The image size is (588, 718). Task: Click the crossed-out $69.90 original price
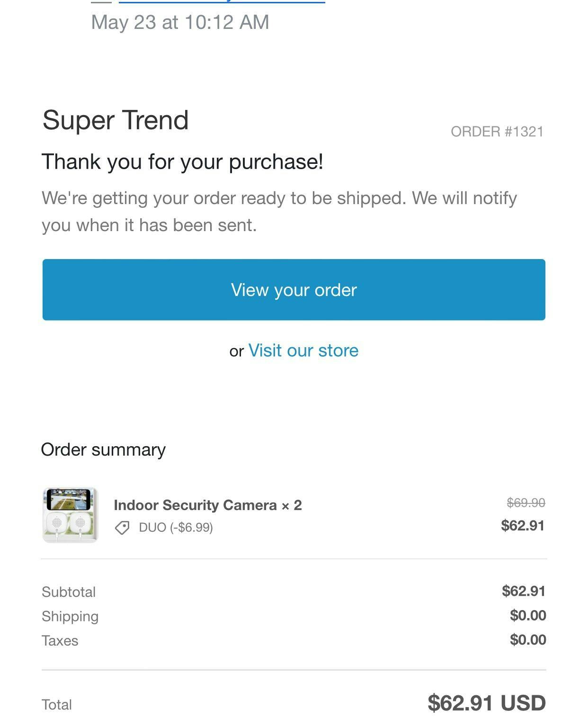tap(526, 503)
